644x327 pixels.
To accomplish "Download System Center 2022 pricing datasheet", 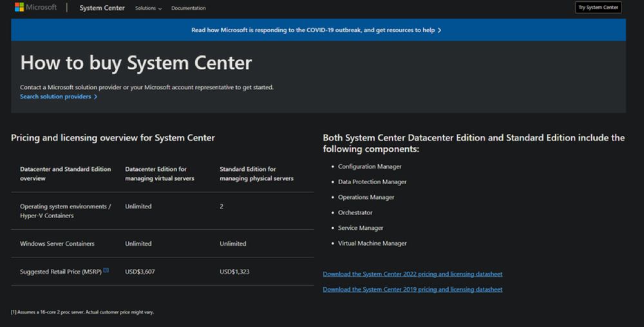I will click(x=412, y=274).
